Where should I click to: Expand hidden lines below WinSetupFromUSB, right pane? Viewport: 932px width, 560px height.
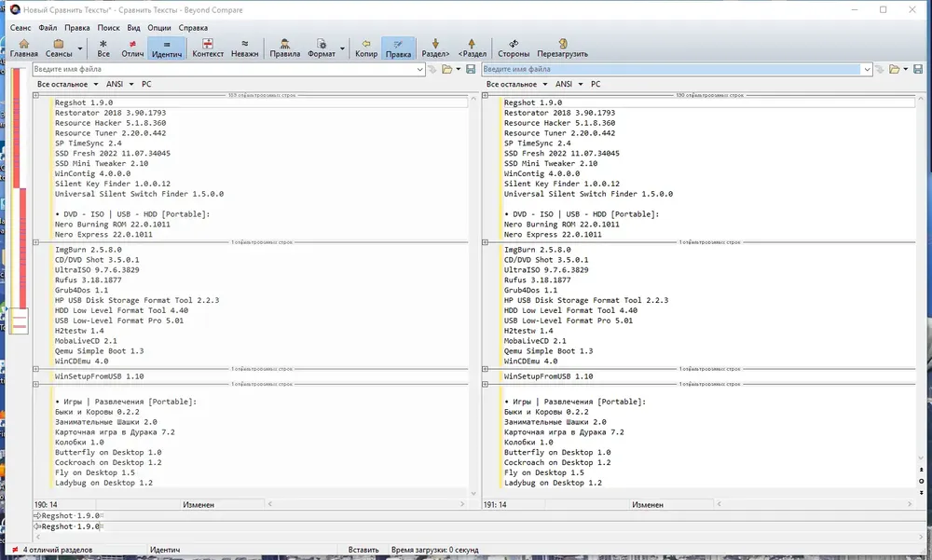coord(485,384)
